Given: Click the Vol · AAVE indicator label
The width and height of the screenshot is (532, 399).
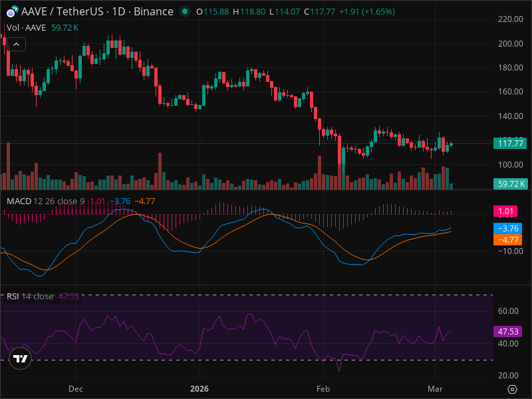Looking at the screenshot, I should [26, 27].
